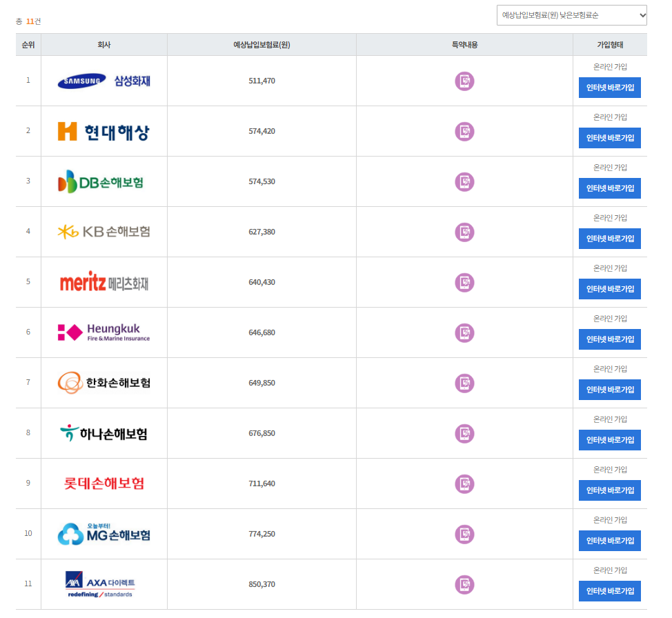The image size is (672, 618).
Task: Open the 예상납입보험료 sort order dropdown
Action: (571, 15)
